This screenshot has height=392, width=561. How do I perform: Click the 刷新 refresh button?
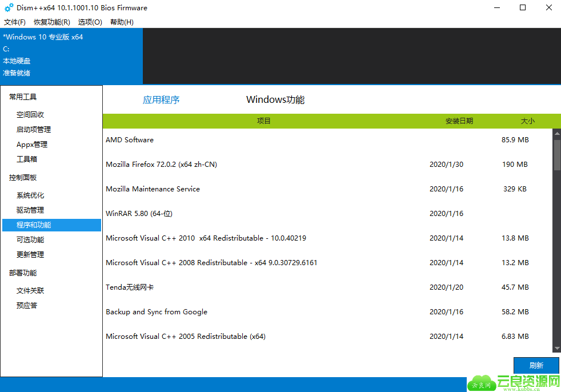536,366
